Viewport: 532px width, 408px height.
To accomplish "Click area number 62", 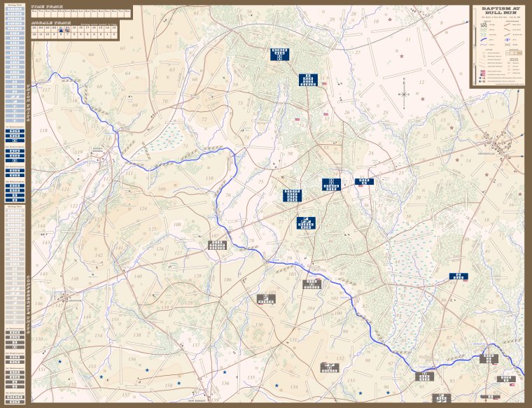I will click(x=169, y=46).
